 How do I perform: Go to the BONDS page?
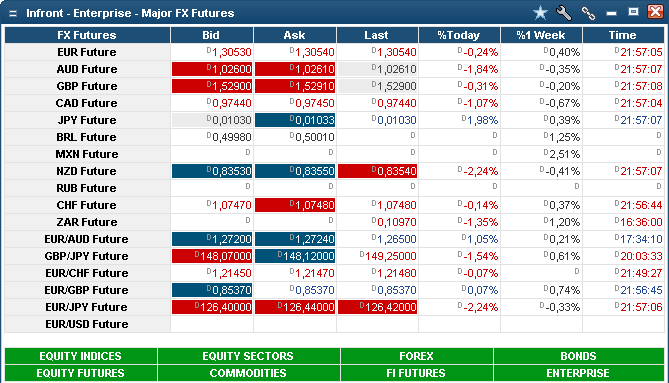[579, 356]
